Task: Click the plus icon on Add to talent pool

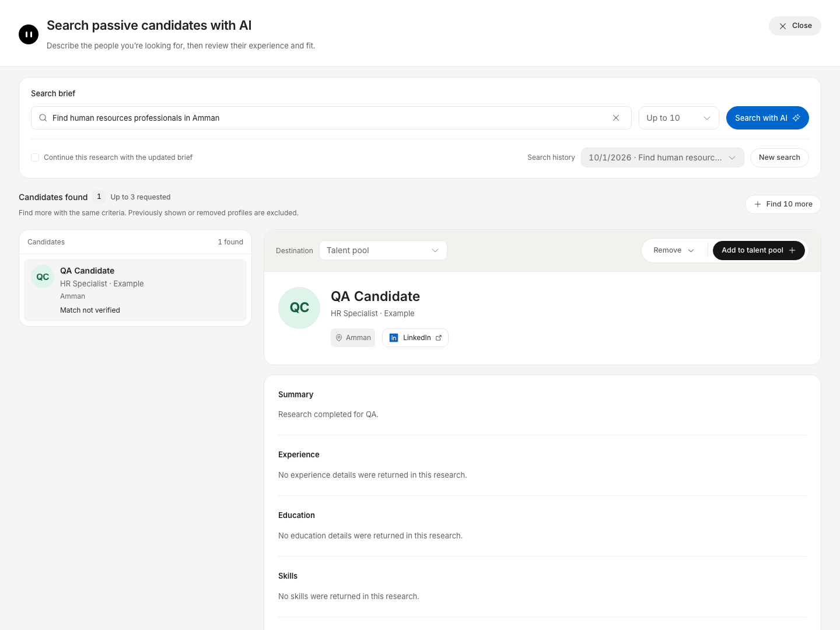Action: [x=792, y=250]
